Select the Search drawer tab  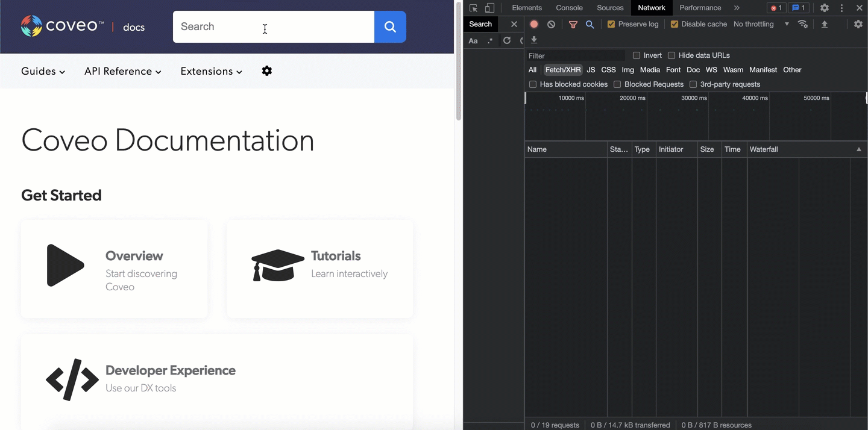pyautogui.click(x=480, y=24)
